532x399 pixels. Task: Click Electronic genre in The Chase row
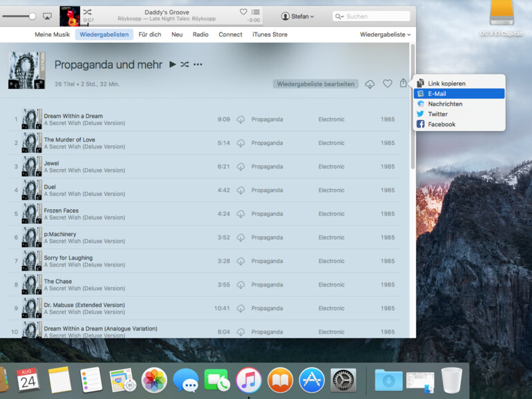(x=331, y=285)
